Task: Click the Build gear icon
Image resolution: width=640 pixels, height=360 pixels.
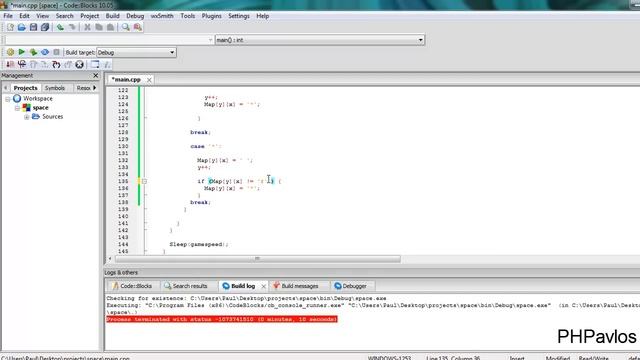Action: 10,52
